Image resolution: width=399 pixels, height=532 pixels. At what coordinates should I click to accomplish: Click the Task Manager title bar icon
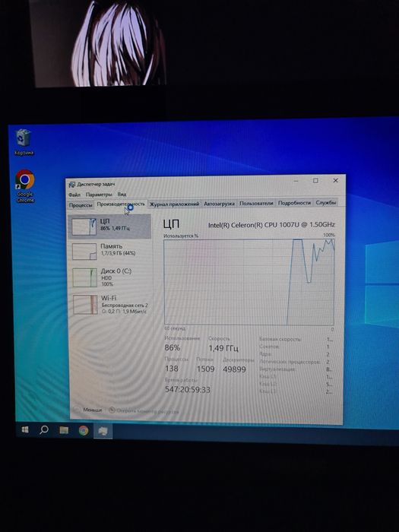72,185
